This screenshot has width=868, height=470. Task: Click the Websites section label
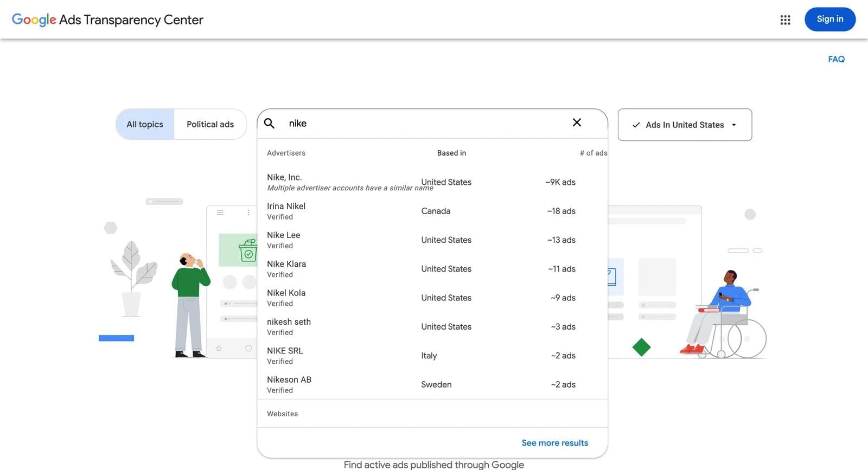pos(282,414)
